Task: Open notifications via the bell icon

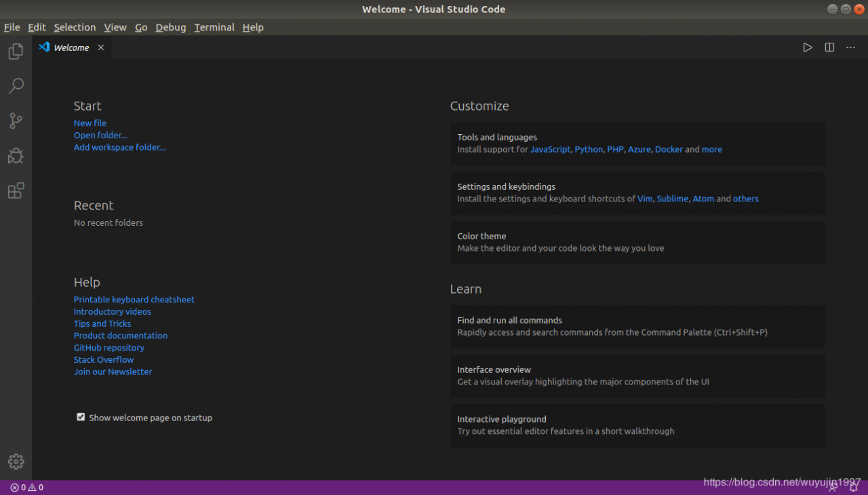Action: pos(854,488)
